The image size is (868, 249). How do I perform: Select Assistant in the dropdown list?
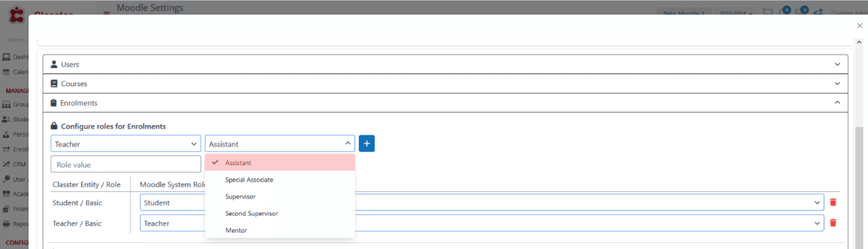tap(280, 162)
